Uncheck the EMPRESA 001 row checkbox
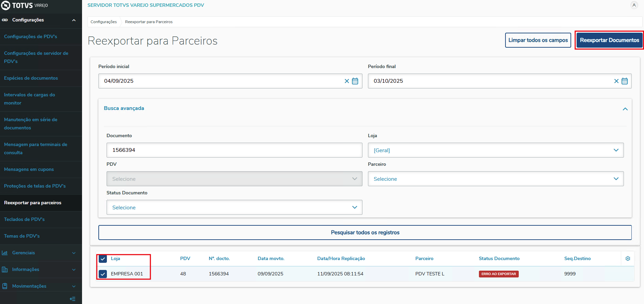The height and width of the screenshot is (304, 644). point(103,274)
